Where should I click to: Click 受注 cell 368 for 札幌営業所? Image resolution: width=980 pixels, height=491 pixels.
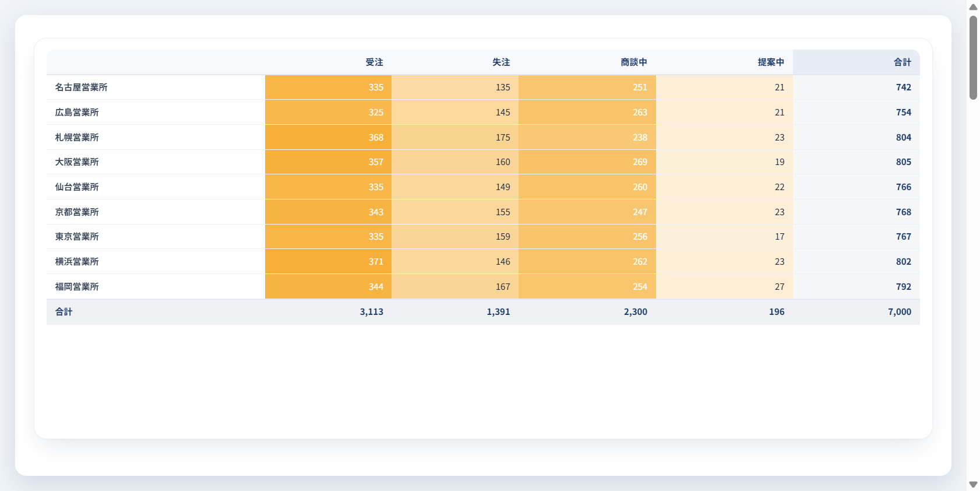(x=328, y=138)
